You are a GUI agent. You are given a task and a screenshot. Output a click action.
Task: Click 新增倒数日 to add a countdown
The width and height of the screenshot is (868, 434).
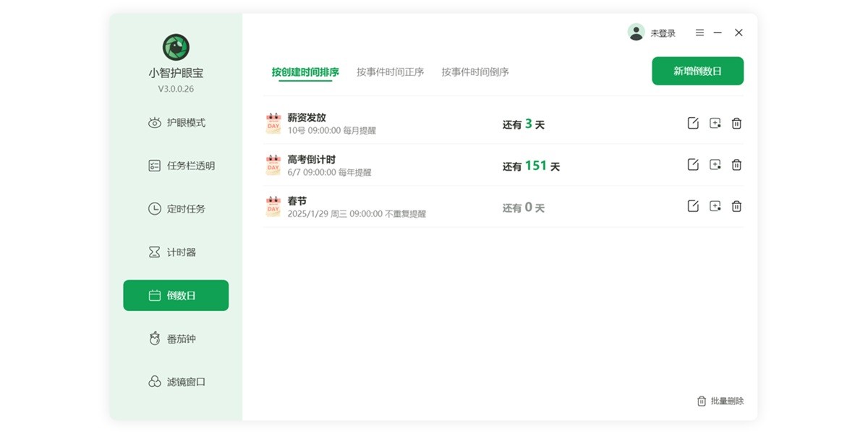click(x=697, y=71)
